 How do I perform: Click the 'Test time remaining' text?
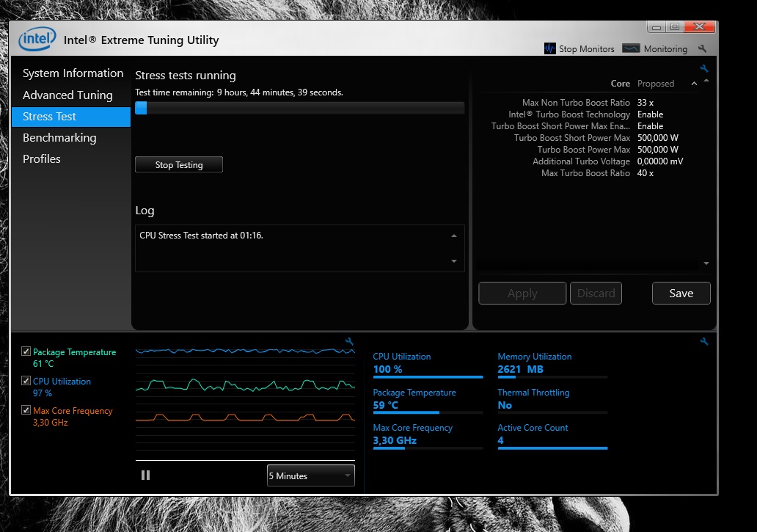(239, 92)
